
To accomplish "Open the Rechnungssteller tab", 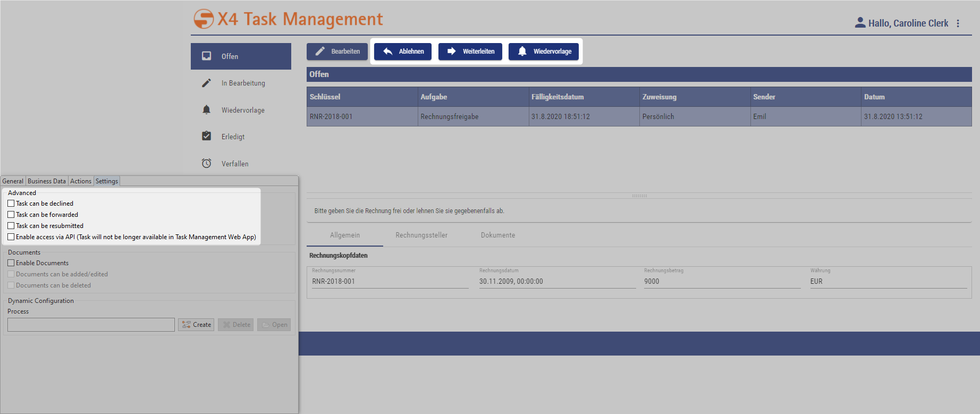I will (x=421, y=235).
